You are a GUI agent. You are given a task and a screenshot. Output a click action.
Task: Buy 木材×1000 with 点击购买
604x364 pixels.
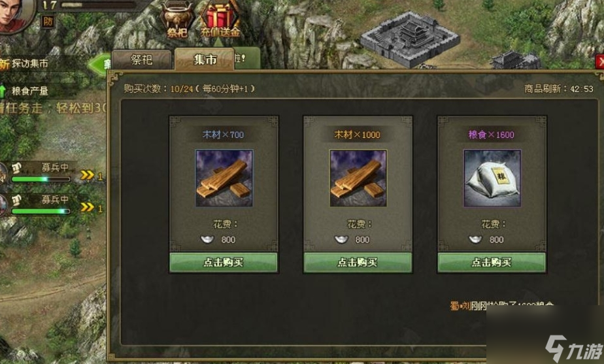pos(358,262)
